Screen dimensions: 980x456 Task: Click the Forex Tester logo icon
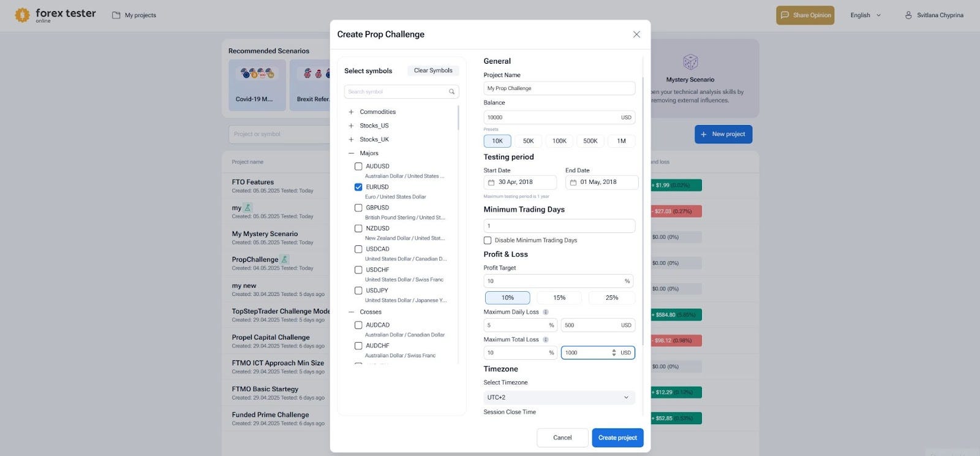pos(22,15)
